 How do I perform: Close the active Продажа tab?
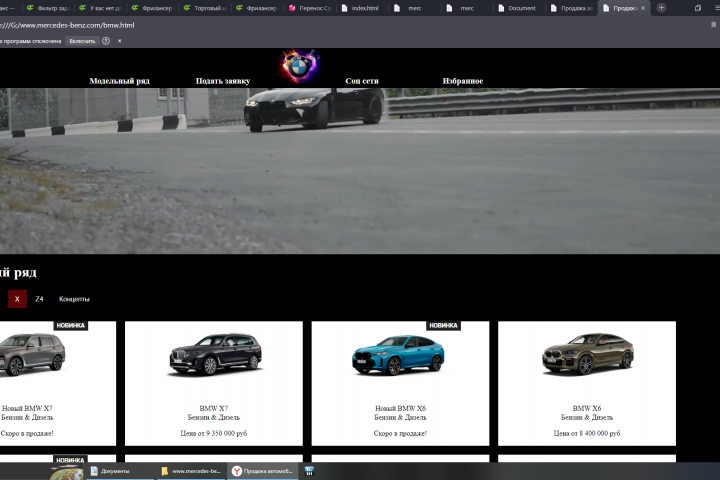tap(643, 8)
